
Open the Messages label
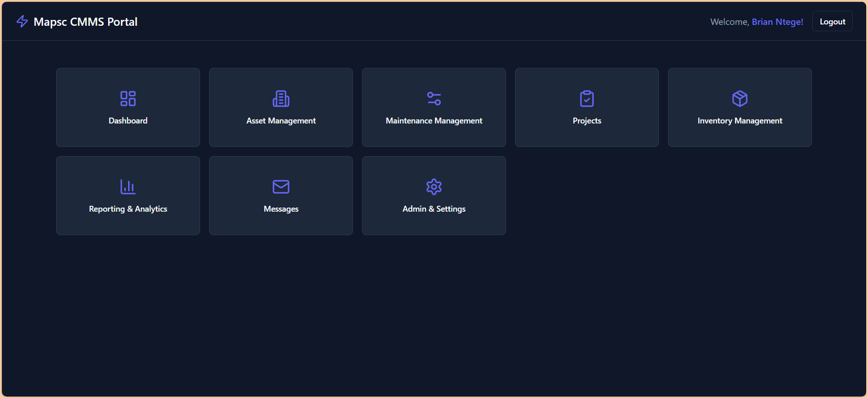281,209
